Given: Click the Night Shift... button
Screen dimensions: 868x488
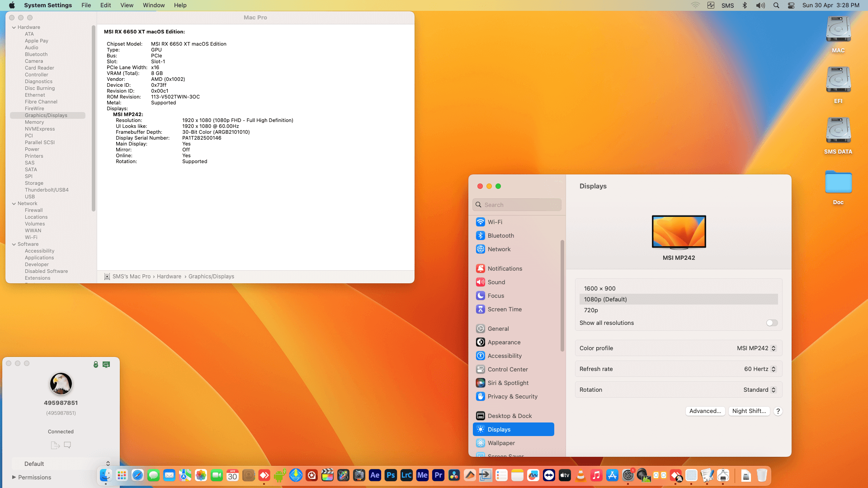Looking at the screenshot, I should (x=749, y=411).
